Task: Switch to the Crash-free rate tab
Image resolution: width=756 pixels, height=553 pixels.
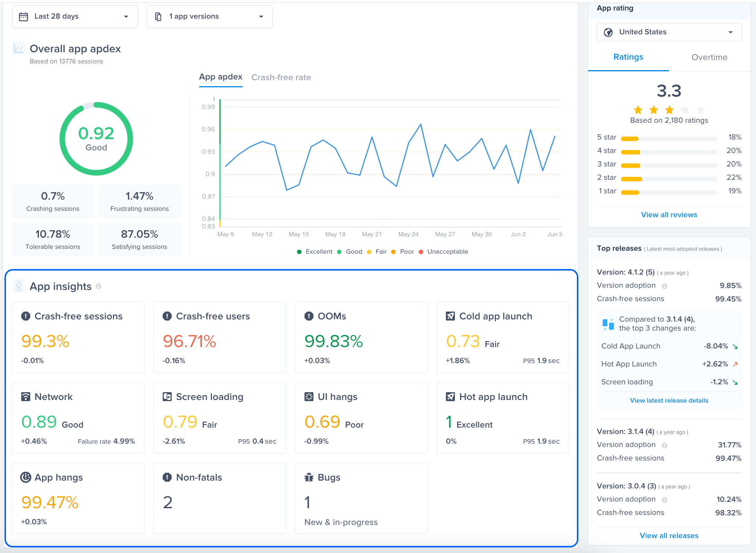Action: pyautogui.click(x=281, y=77)
